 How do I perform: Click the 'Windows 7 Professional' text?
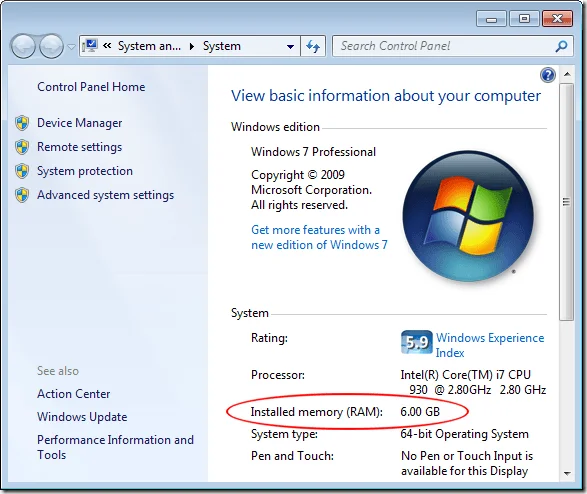[313, 152]
